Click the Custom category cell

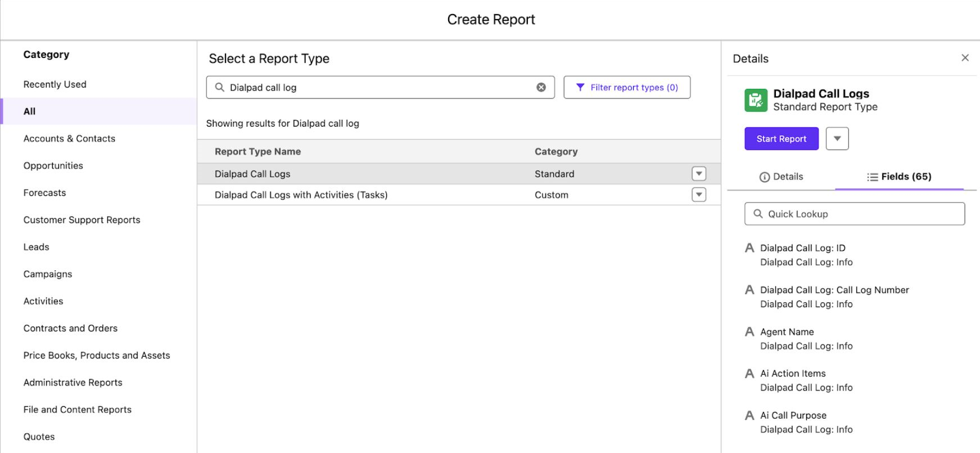pos(551,195)
